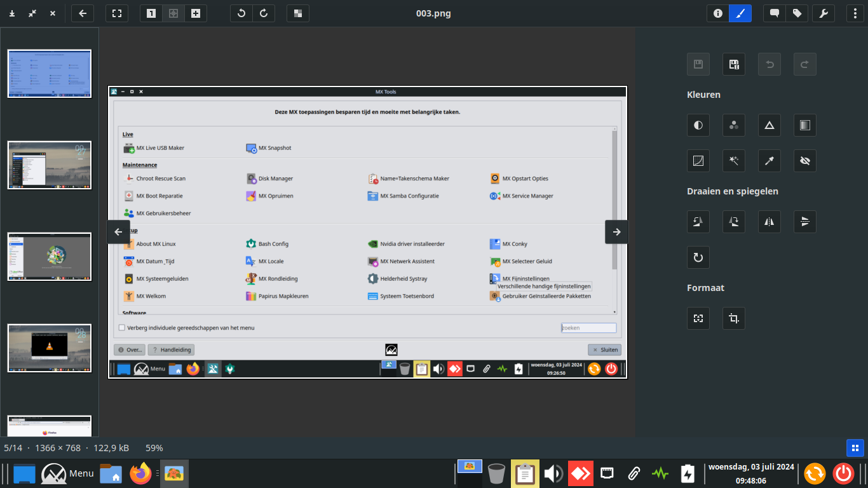The image size is (868, 488).
Task: Open the resize image tool under Formaat
Action: (698, 318)
